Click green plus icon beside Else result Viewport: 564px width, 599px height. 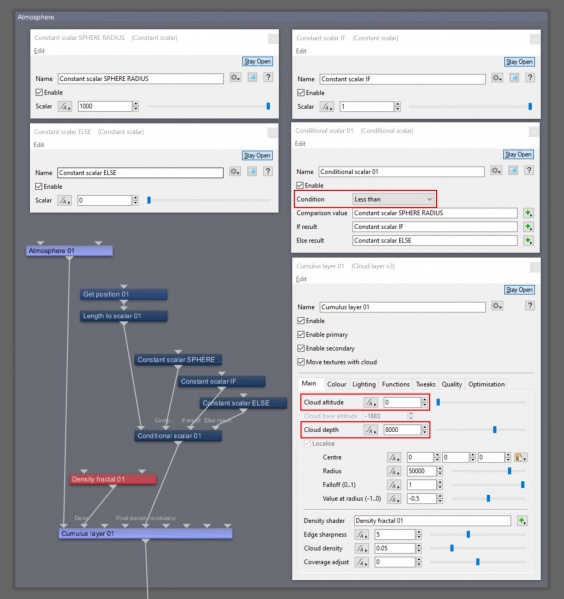[528, 241]
